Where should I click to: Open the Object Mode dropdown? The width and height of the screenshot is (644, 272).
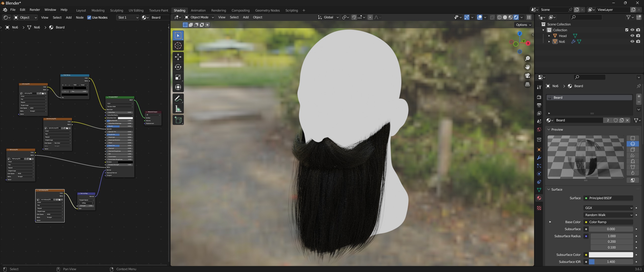coord(199,17)
